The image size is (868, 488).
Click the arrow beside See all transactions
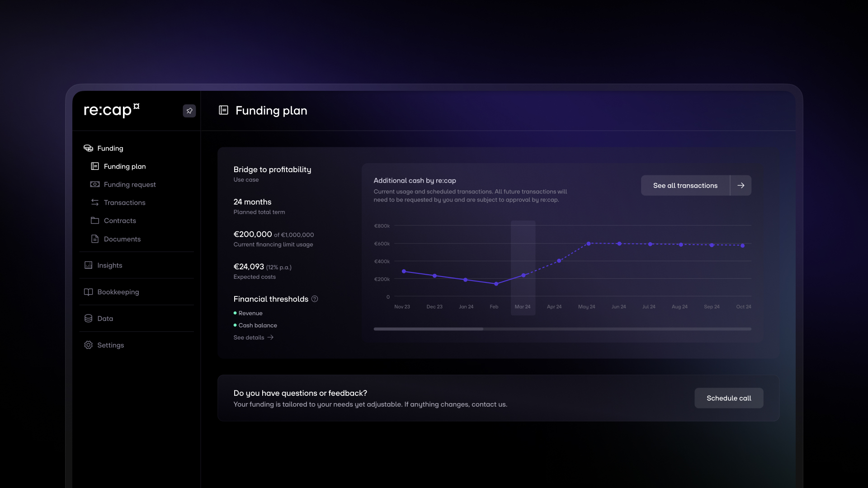point(741,185)
